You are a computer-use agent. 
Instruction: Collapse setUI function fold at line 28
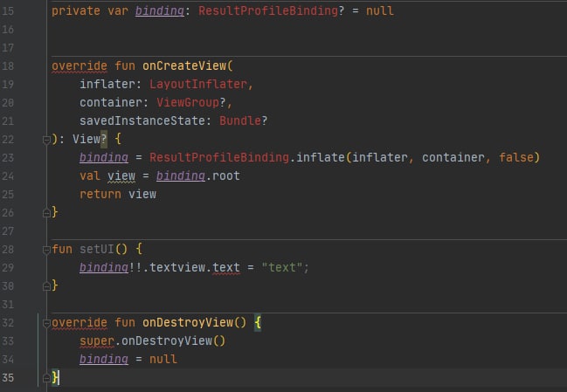click(x=46, y=250)
